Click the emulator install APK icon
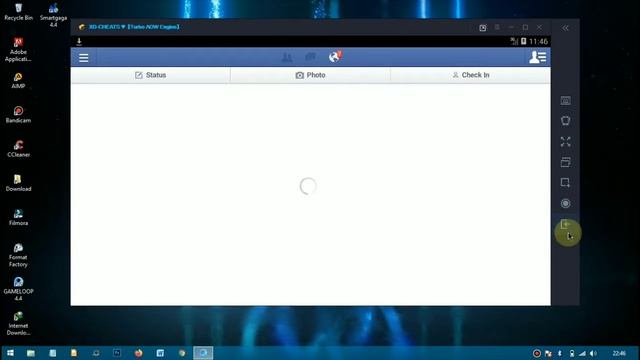 [x=565, y=224]
